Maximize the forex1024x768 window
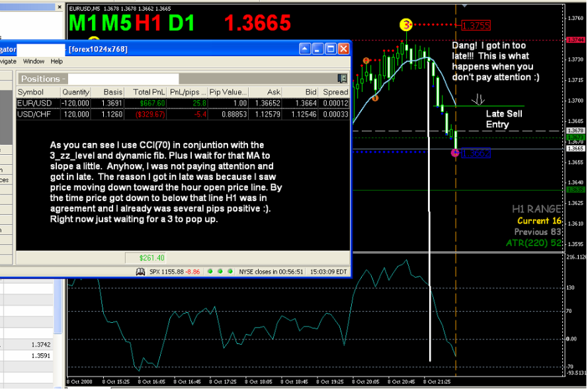 [330, 49]
